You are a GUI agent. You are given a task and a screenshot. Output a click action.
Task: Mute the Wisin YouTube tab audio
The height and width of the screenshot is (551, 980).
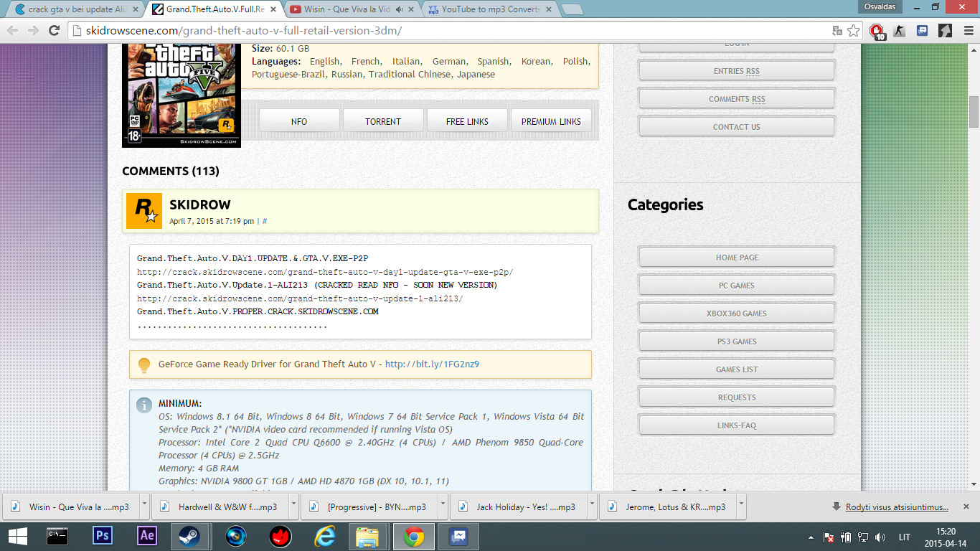pos(399,9)
